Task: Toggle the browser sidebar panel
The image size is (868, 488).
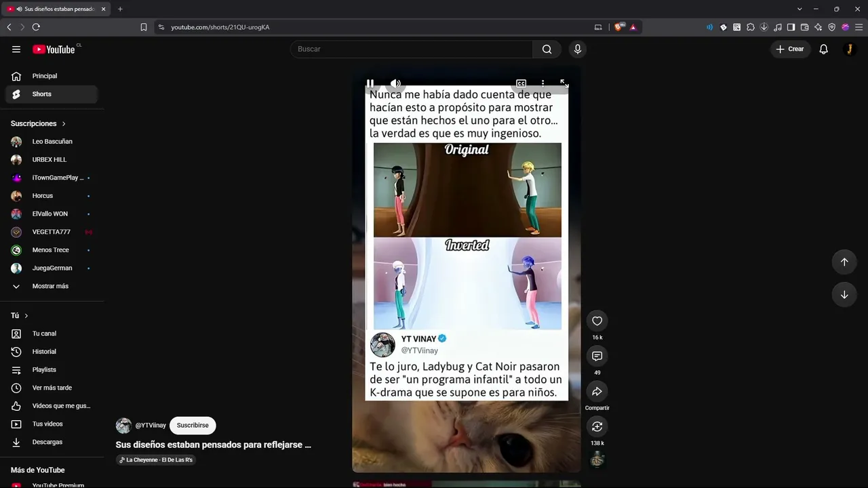Action: pyautogui.click(x=791, y=27)
